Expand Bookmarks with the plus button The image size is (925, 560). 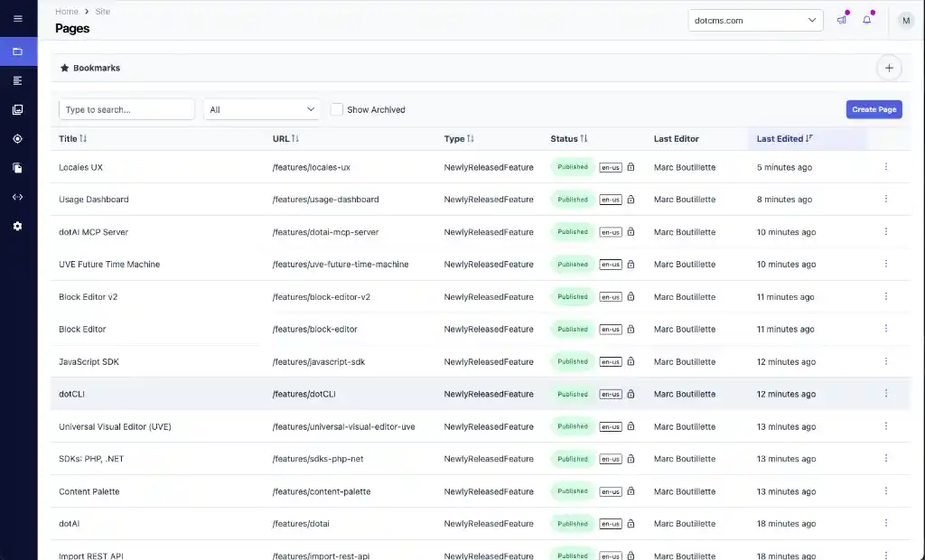pyautogui.click(x=889, y=68)
